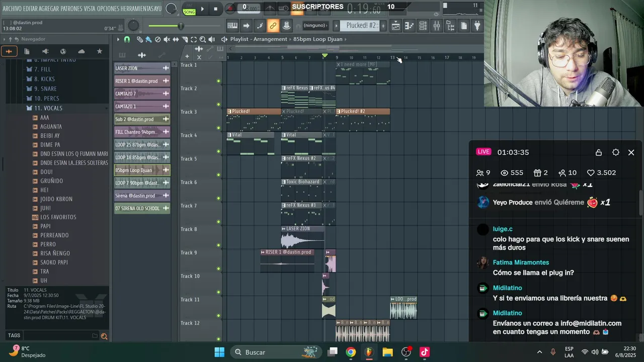
Task: Click the stop button in transport
Action: coord(215,9)
